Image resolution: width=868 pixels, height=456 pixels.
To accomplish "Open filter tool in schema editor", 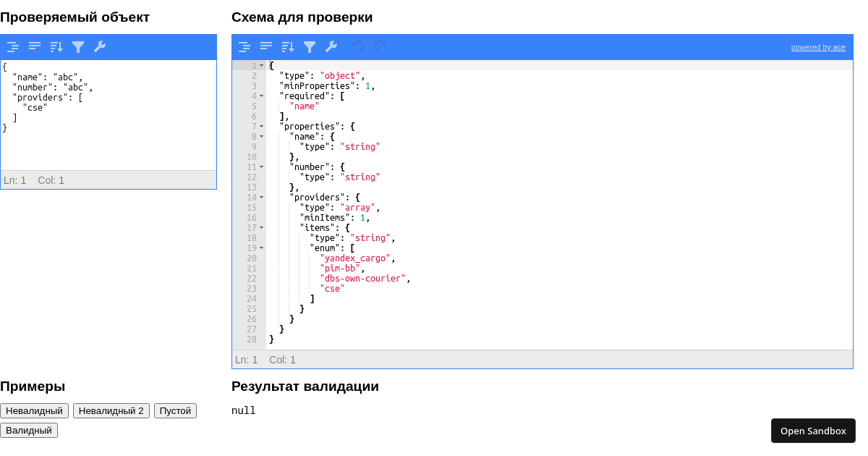I will (x=310, y=47).
